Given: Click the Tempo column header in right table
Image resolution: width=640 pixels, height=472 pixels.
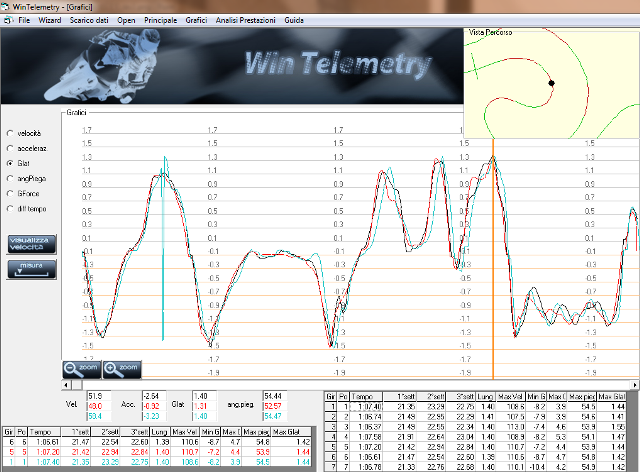Looking at the screenshot, I should click(x=366, y=396).
